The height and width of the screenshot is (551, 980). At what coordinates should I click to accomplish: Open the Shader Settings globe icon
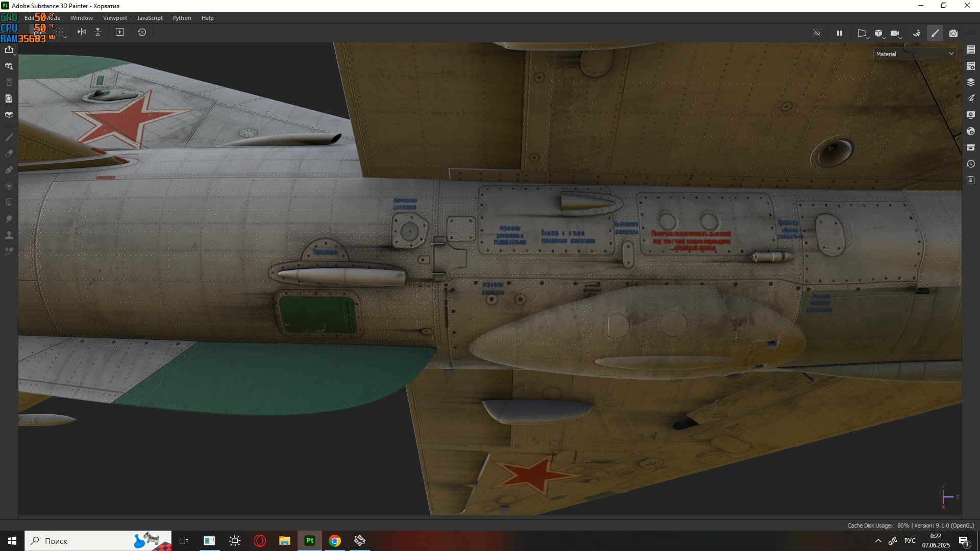coord(971,131)
